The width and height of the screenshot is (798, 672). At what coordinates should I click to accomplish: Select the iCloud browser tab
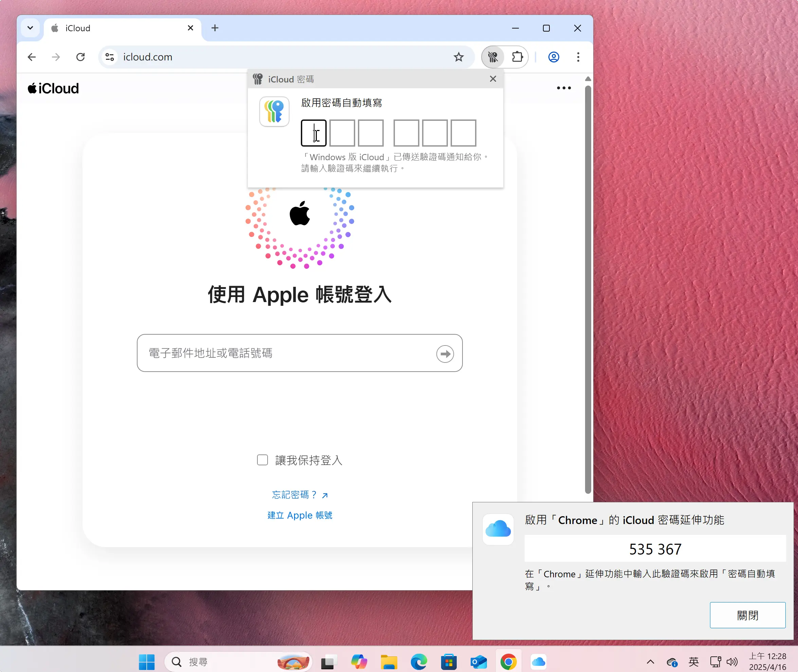[122, 28]
